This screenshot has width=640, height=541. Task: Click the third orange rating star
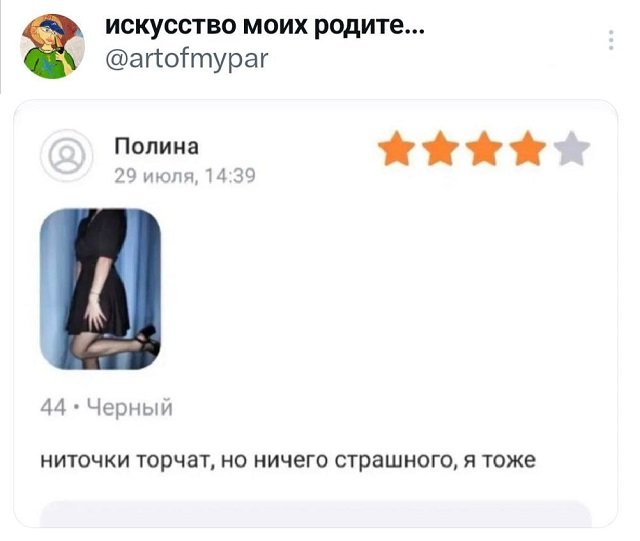[484, 149]
